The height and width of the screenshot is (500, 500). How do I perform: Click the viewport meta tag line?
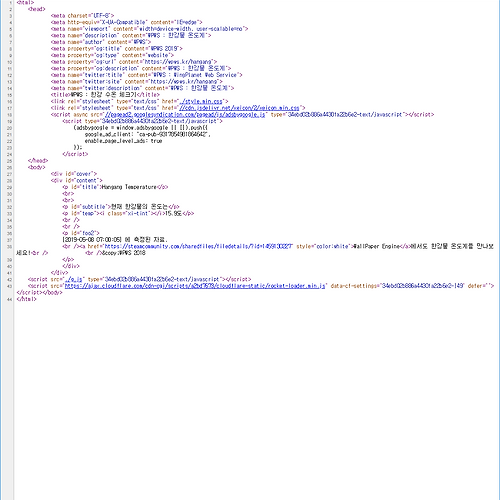(149, 29)
